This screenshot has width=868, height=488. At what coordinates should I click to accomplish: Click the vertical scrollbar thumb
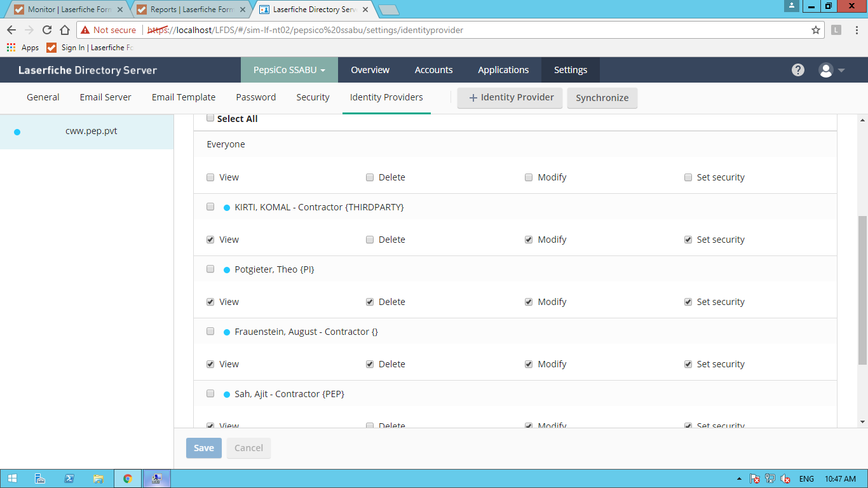click(x=862, y=292)
